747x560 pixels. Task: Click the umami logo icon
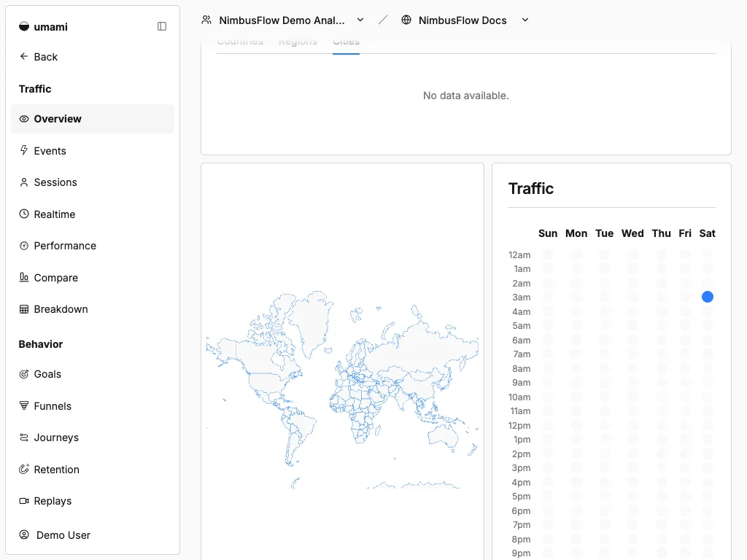(24, 27)
